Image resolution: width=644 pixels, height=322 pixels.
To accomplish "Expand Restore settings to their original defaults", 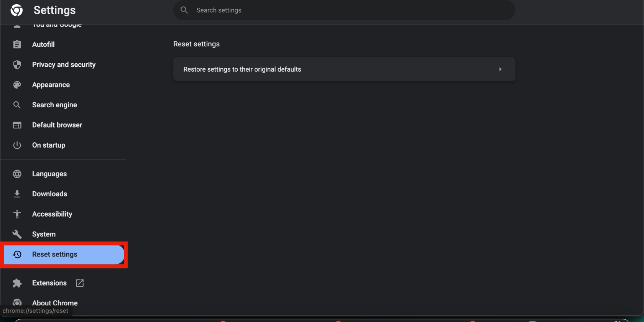I will pyautogui.click(x=500, y=69).
